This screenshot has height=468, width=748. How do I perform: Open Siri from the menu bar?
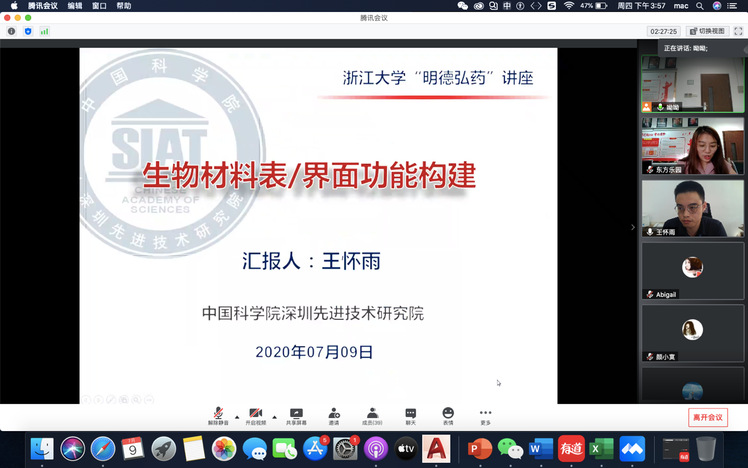pyautogui.click(x=717, y=6)
